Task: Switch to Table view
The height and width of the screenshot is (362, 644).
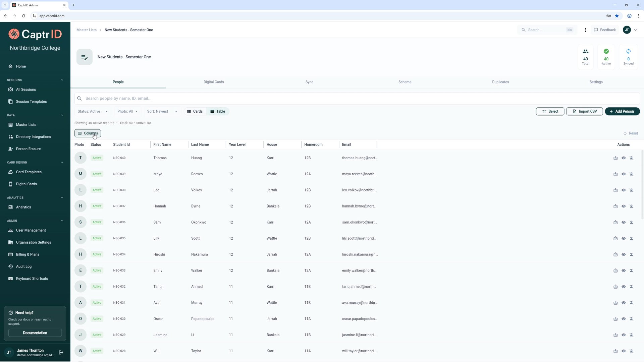Action: [218, 111]
